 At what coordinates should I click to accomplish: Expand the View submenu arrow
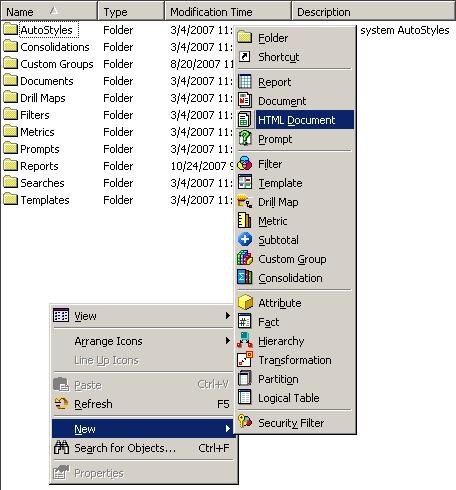[x=228, y=315]
